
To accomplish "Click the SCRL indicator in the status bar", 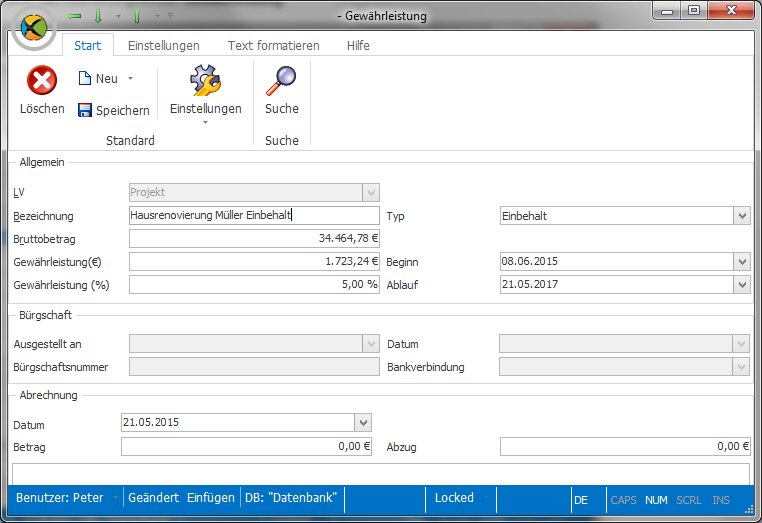I will click(689, 500).
